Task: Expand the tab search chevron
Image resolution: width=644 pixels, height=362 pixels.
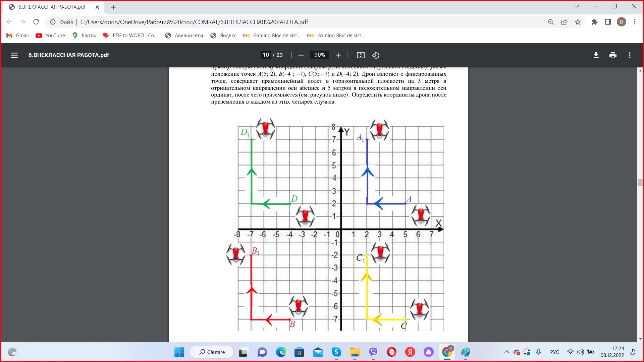Action: point(577,6)
